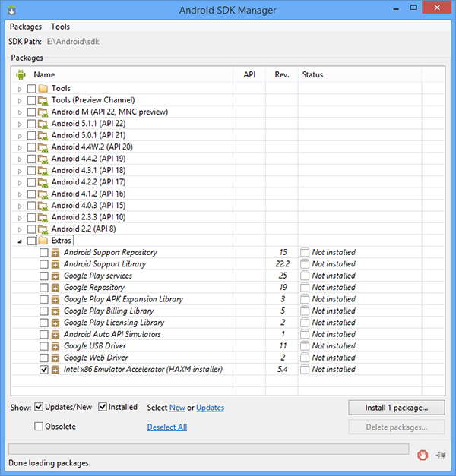
Task: Click the Android 4.2.2 (API 17) platform icon
Action: pyautogui.click(x=43, y=182)
